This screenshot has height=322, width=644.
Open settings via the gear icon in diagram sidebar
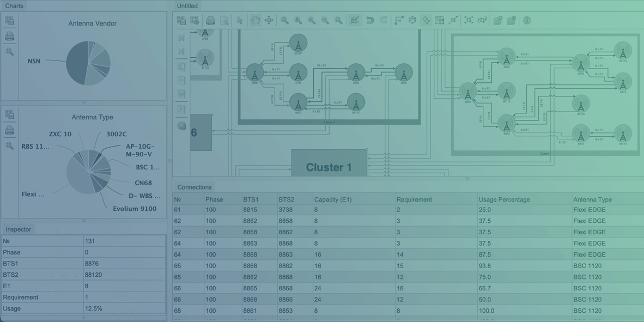pyautogui.click(x=181, y=126)
